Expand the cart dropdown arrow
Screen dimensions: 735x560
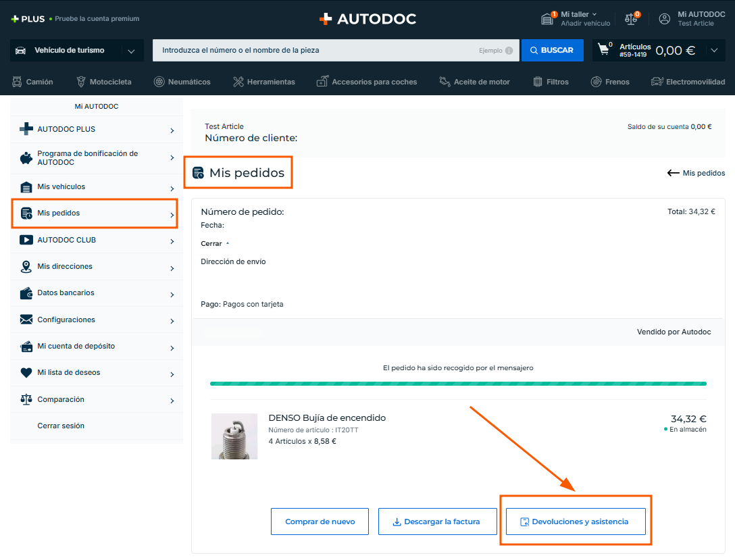point(714,50)
